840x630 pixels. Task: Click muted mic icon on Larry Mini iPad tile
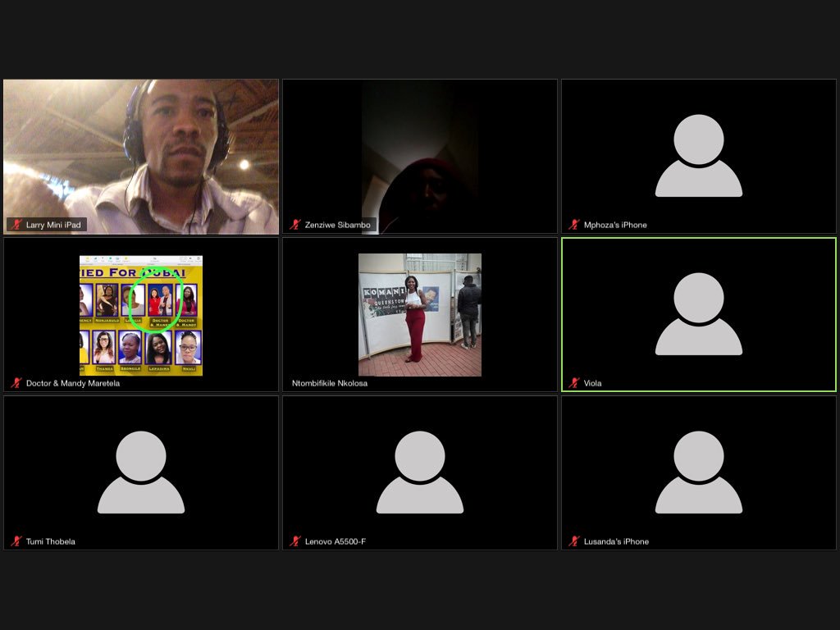tap(16, 225)
